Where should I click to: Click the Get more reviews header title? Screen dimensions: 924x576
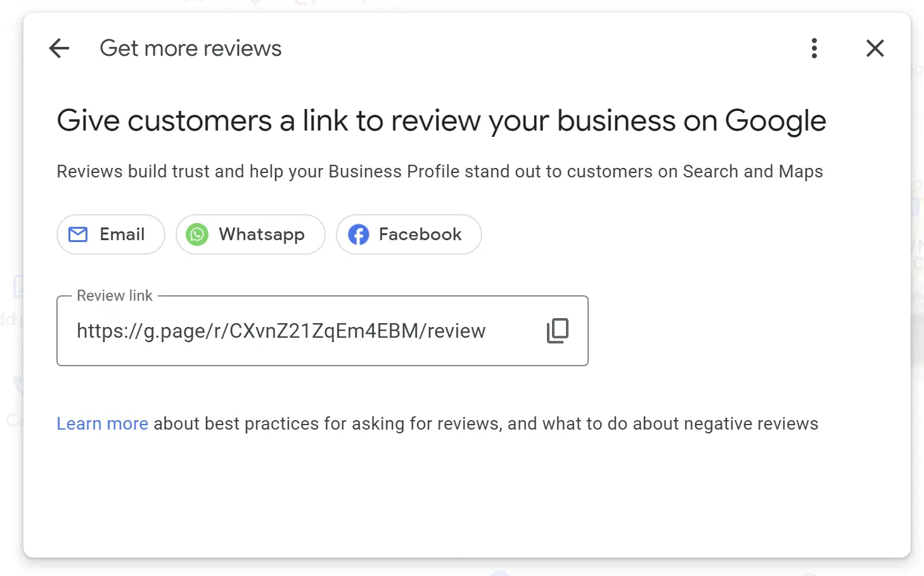(x=190, y=48)
